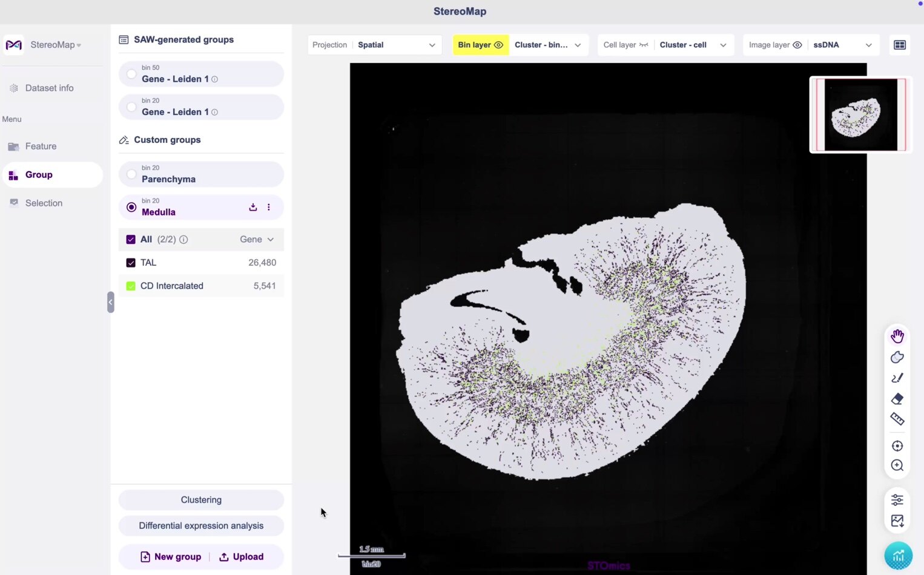Toggle Bin layer eye visibility
Image resolution: width=924 pixels, height=575 pixels.
coord(498,45)
